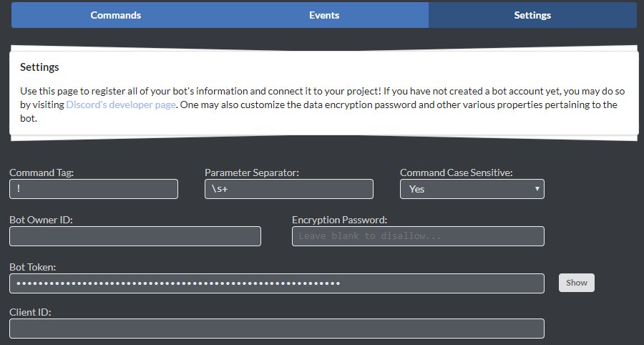Click the arrow on the Yes combo box

pyautogui.click(x=537, y=189)
